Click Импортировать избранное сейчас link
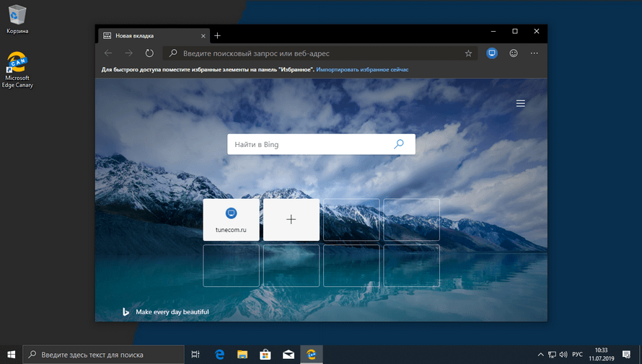 click(362, 69)
